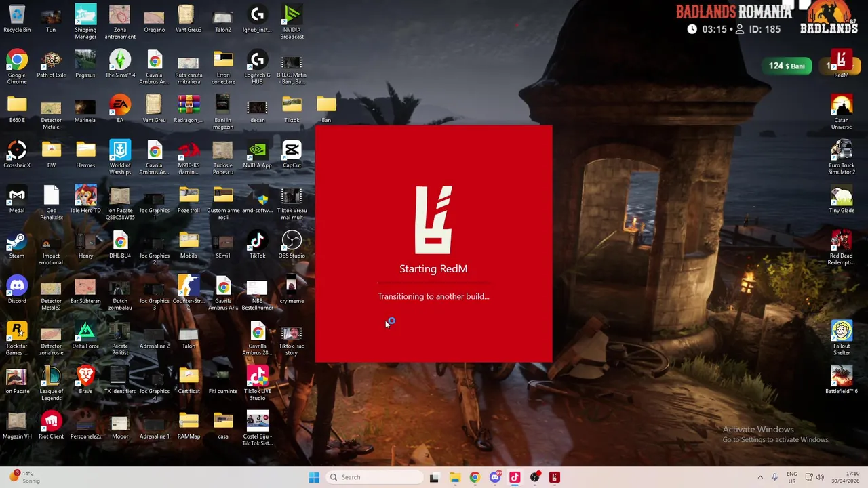
Task: Open the volume tray control
Action: (820, 477)
